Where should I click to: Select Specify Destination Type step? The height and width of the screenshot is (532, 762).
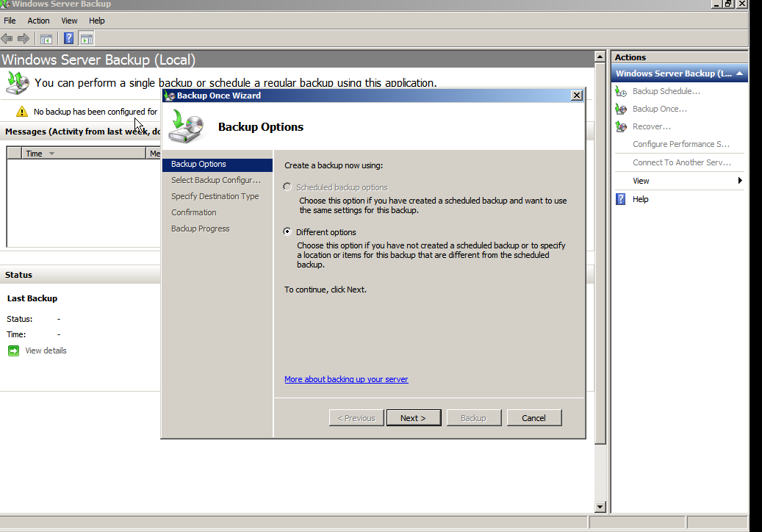click(215, 196)
